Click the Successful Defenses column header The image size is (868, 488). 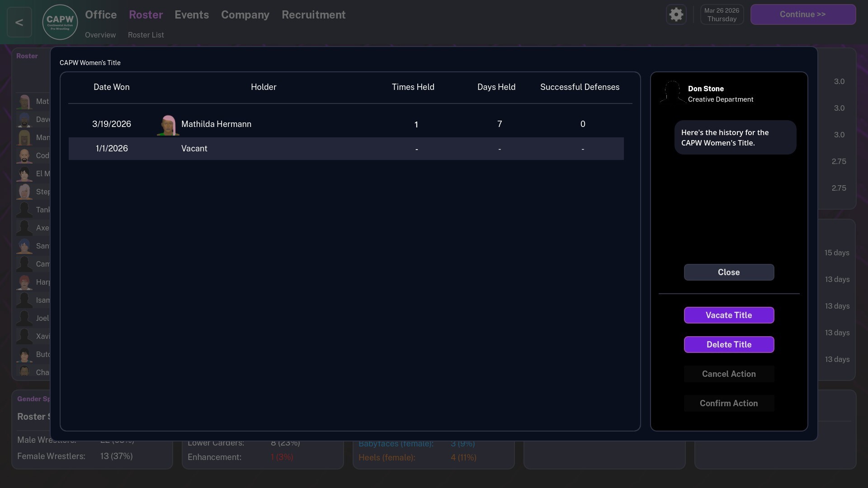(580, 87)
